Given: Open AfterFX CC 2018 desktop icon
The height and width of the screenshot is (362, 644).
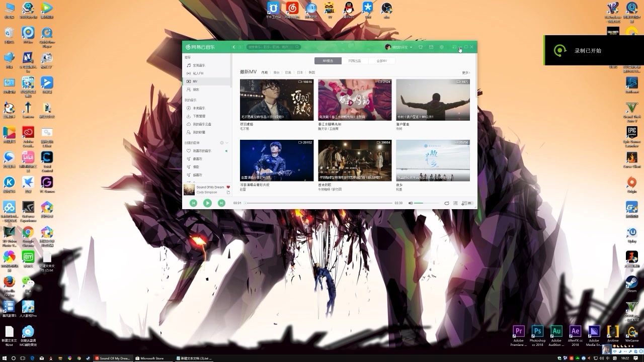Looking at the screenshot, I should [x=575, y=336].
